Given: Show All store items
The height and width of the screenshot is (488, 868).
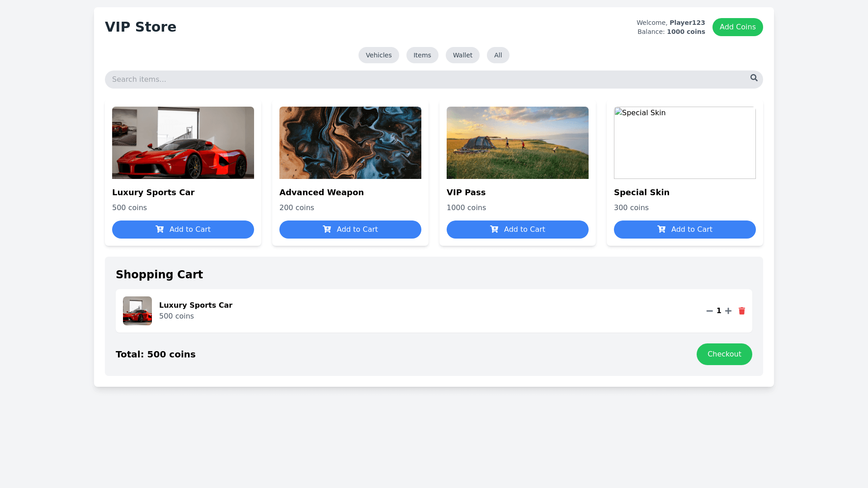Looking at the screenshot, I should [x=498, y=55].
